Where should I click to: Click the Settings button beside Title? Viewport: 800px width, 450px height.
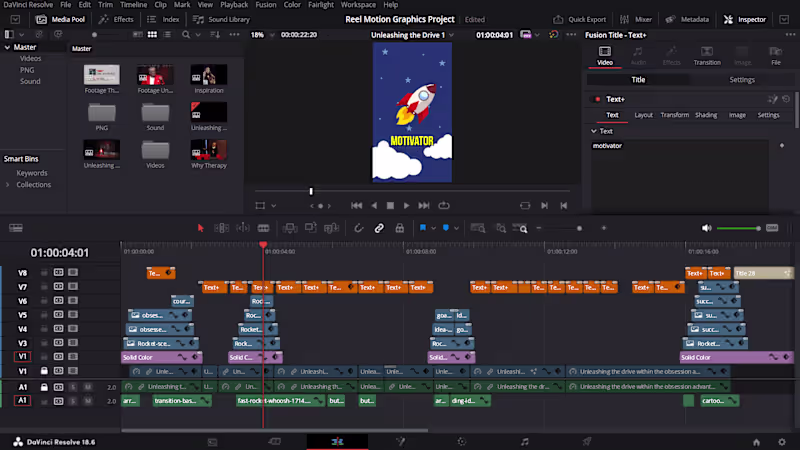(x=742, y=80)
